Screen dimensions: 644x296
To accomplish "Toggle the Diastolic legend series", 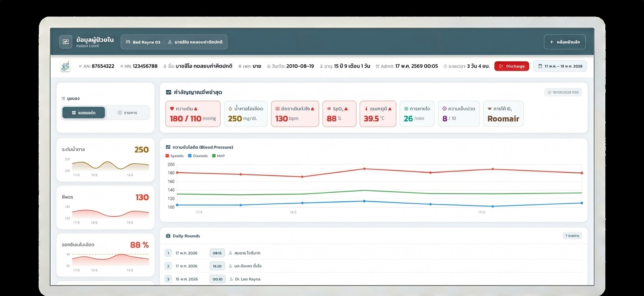I will tap(198, 156).
